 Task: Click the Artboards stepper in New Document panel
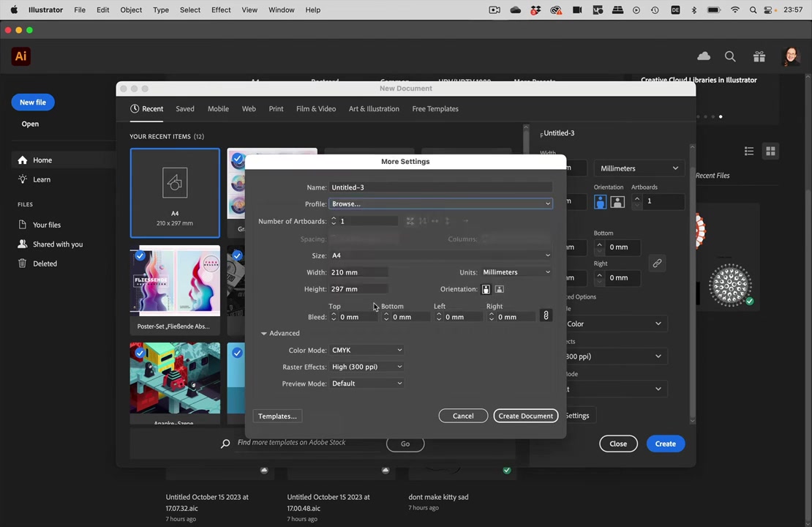(637, 201)
